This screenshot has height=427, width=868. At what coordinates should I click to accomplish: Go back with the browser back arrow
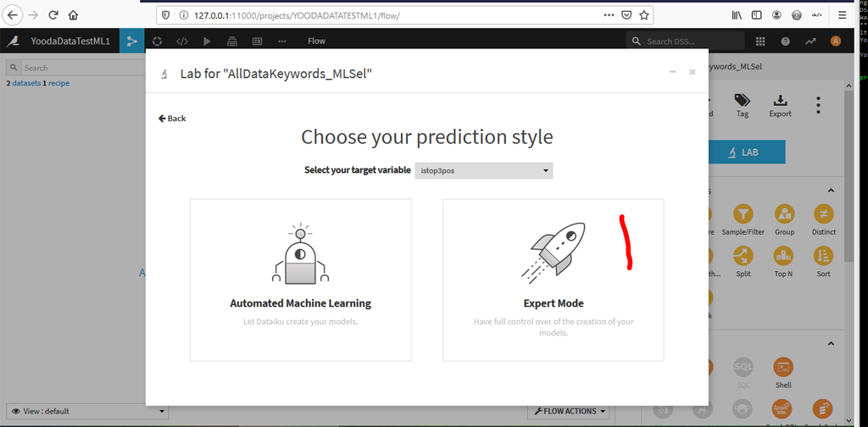click(x=12, y=15)
